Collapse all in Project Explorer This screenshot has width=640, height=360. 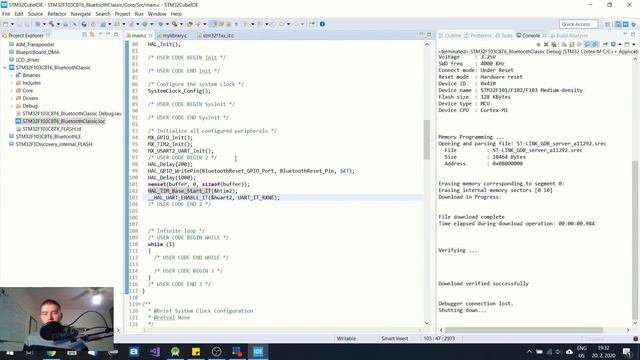[x=84, y=35]
